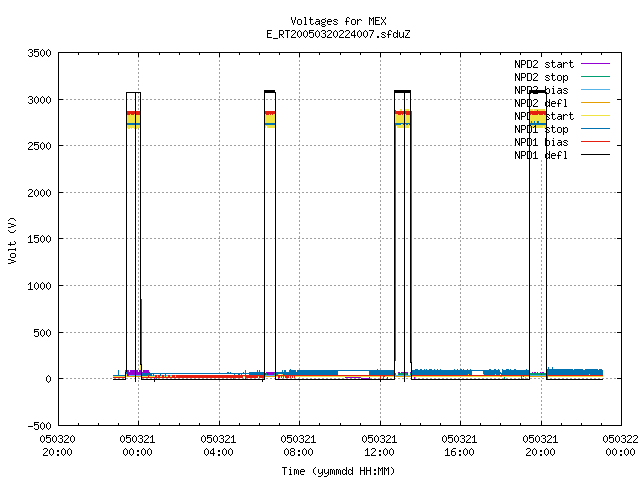The height and width of the screenshot is (480, 640).
Task: Click the green NPD2 stop legend line
Action: 595,76
